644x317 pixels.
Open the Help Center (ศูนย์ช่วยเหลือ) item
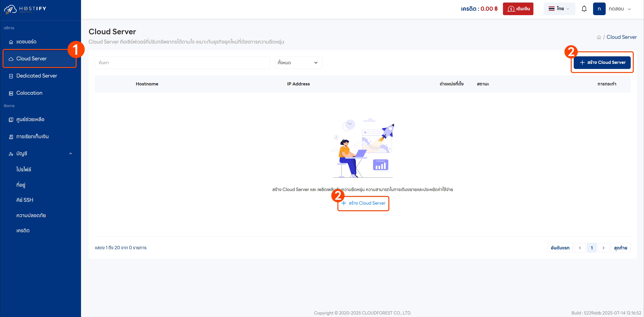30,119
